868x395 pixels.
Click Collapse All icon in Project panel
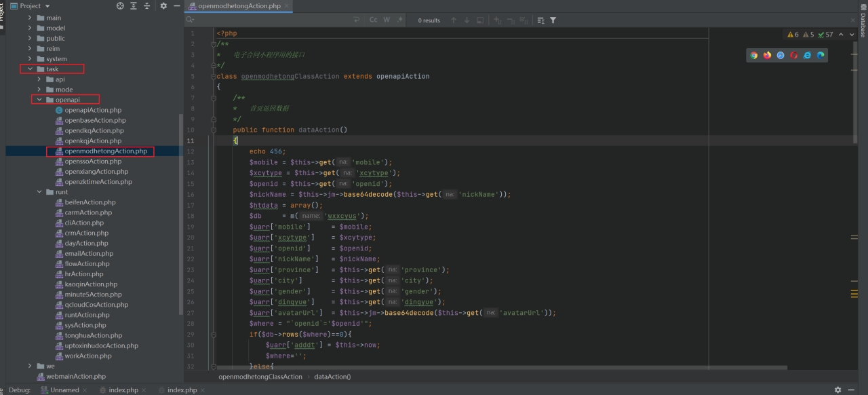146,6
